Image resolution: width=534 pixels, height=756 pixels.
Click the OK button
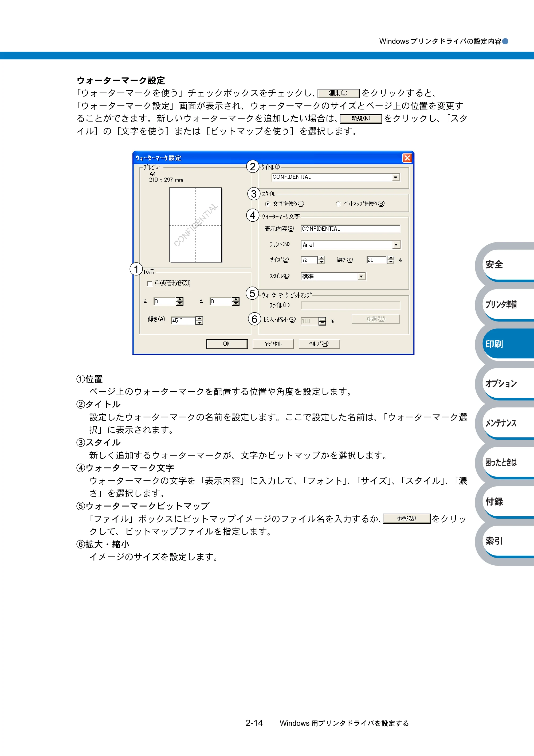(227, 344)
